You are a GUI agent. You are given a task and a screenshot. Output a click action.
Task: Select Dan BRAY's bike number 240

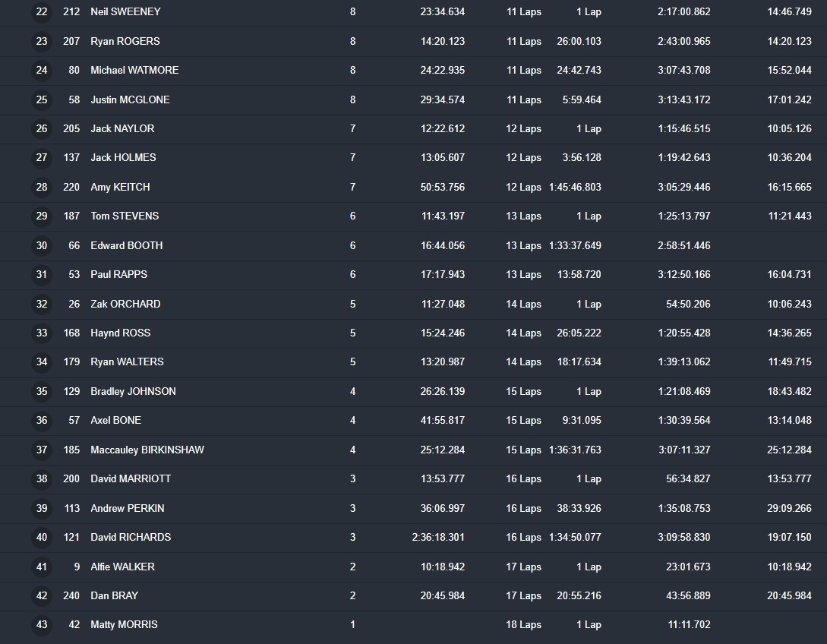tap(71, 595)
